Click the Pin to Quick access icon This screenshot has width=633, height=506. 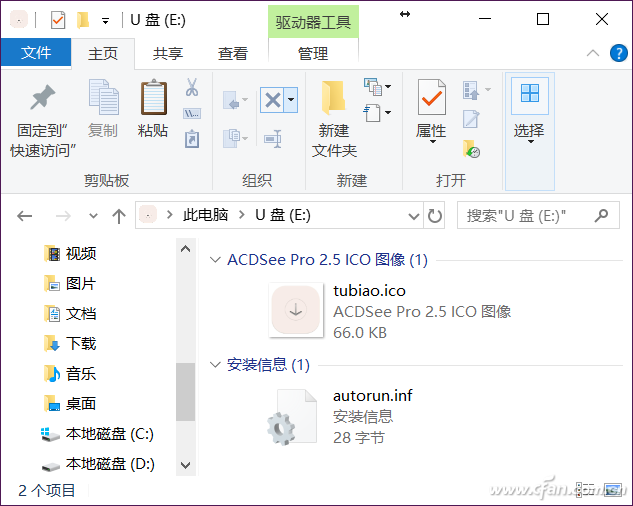click(42, 97)
